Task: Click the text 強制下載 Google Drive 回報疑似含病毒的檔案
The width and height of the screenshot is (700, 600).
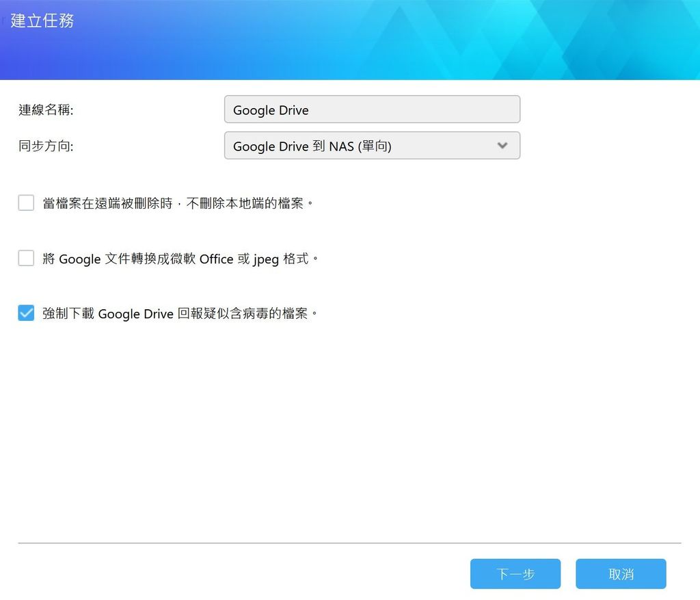Action: click(x=180, y=313)
